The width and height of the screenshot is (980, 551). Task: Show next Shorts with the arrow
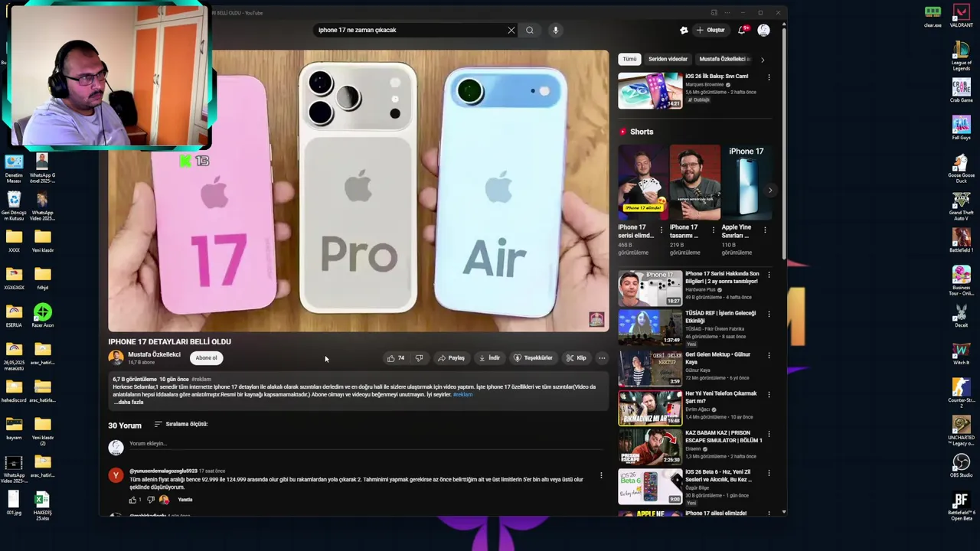770,191
